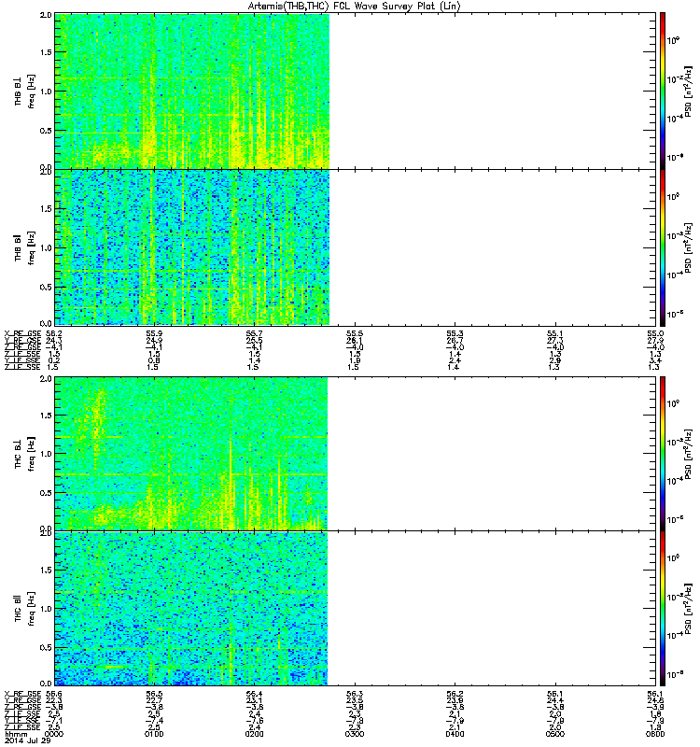The image size is (700, 747).
Task: Click the '2014 Jul 29' date label
Action: pos(27,740)
